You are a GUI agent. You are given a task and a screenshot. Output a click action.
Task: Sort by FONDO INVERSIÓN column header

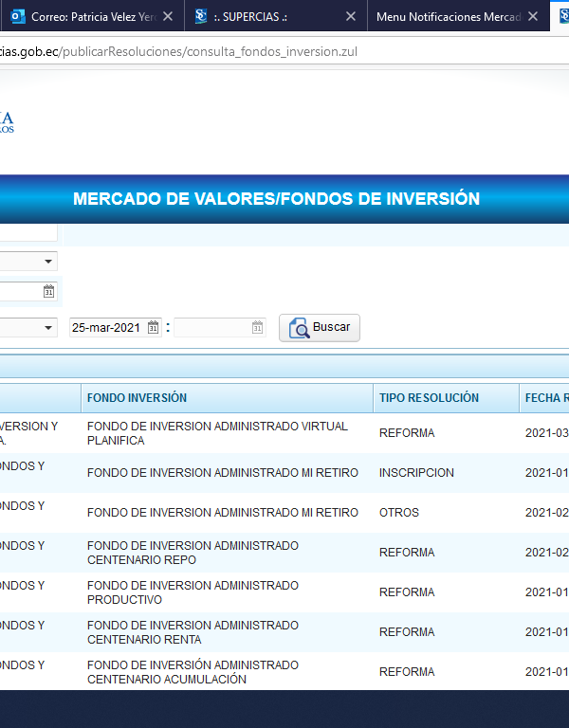pos(137,398)
